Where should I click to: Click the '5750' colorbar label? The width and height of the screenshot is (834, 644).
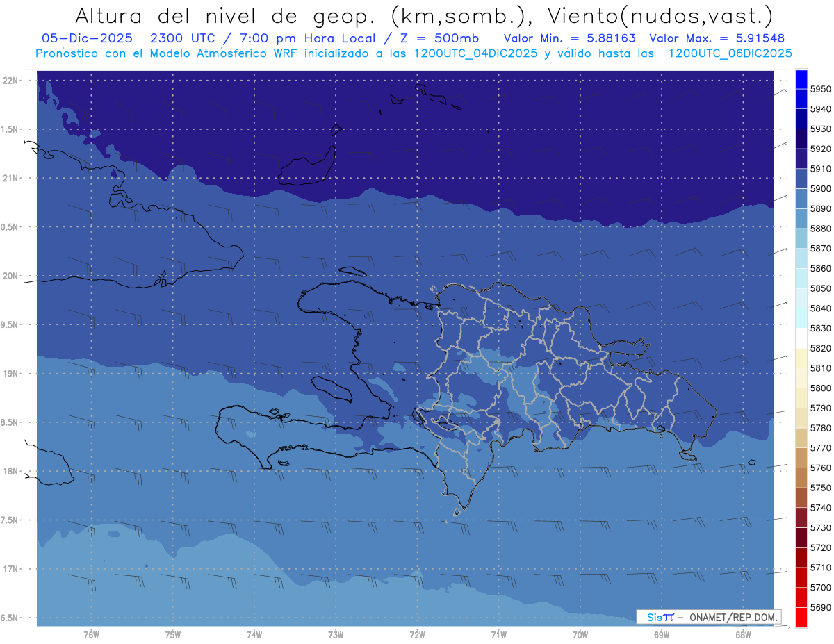point(820,488)
